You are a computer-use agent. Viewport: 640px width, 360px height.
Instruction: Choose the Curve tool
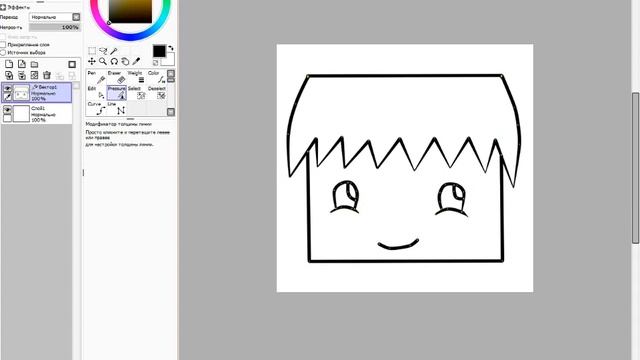[x=96, y=108]
